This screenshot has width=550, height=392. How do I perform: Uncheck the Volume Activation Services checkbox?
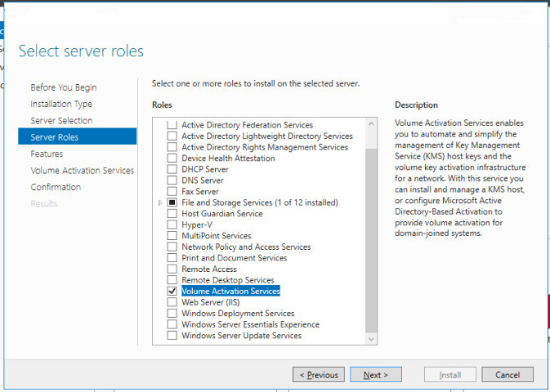tap(172, 291)
